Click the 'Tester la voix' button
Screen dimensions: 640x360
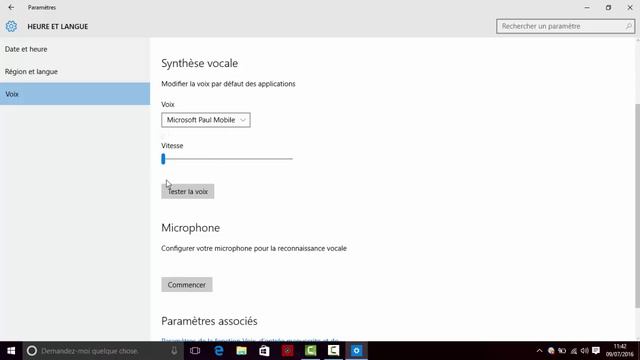tap(187, 191)
